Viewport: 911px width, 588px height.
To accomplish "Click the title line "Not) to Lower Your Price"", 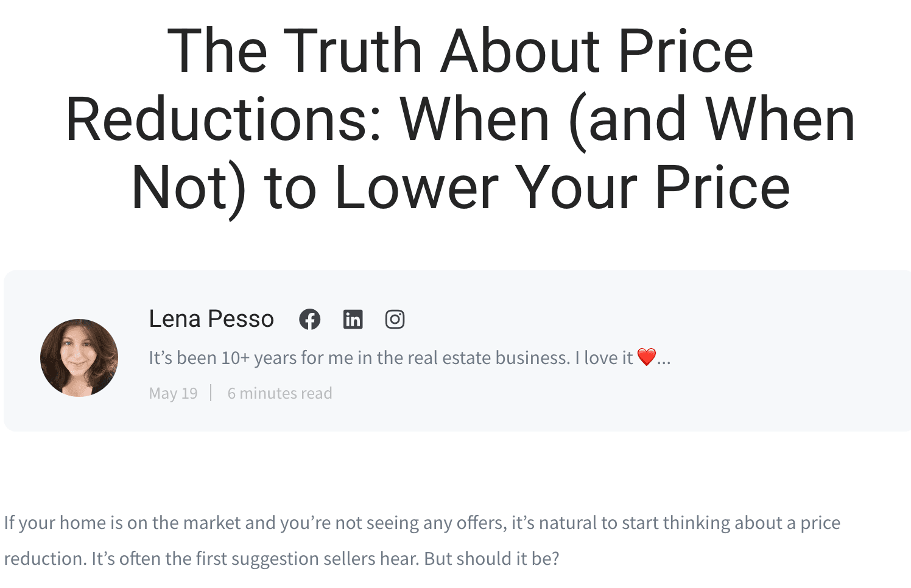I will 460,187.
